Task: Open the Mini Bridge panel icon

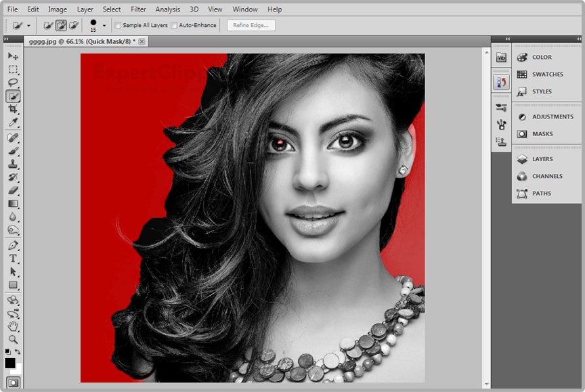Action: click(x=501, y=58)
